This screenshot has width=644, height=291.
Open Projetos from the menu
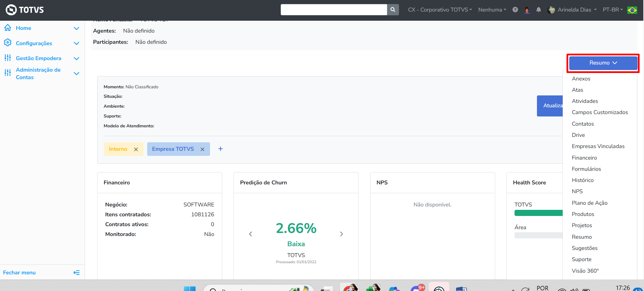(x=582, y=225)
